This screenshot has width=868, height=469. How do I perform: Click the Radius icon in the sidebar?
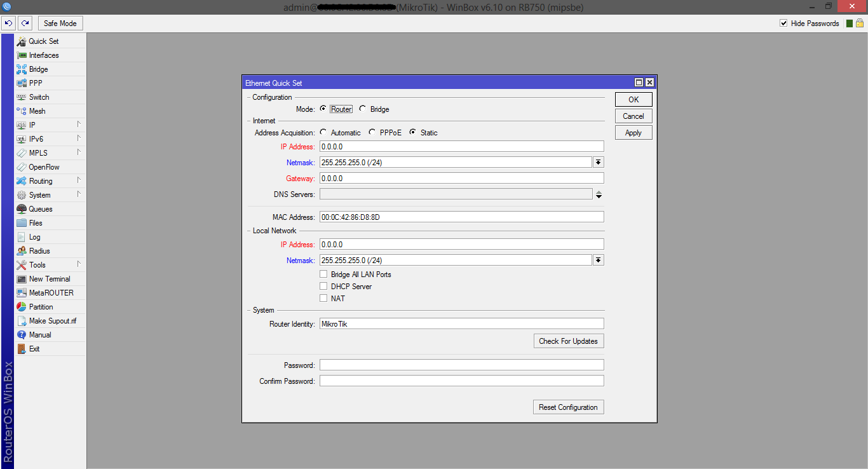point(22,251)
